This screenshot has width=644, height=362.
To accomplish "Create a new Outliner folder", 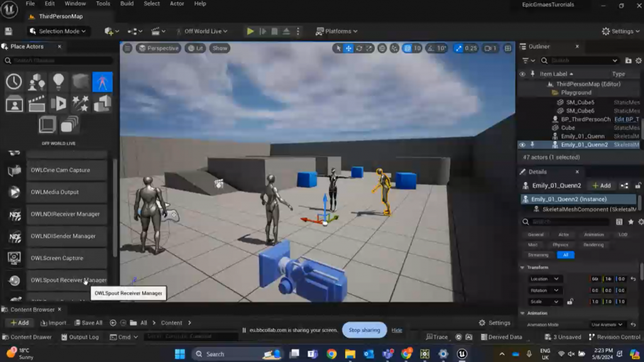I will pos(628,60).
